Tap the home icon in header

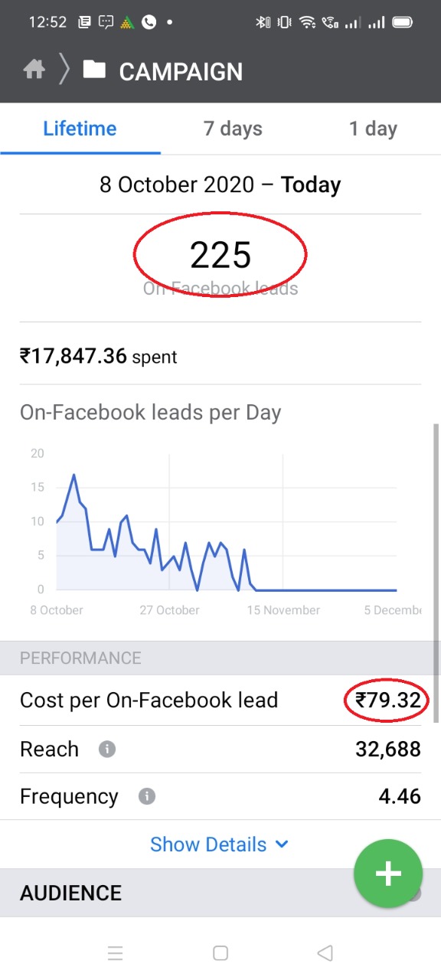[x=34, y=70]
